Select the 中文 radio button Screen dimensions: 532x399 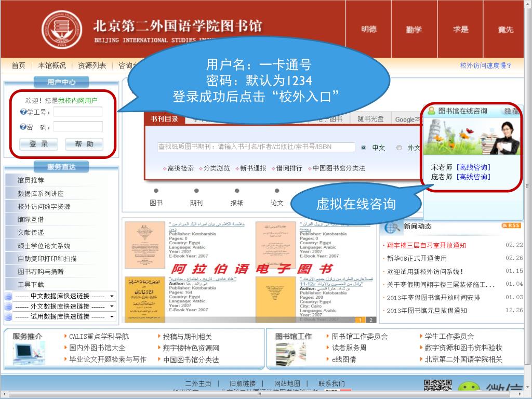coord(363,148)
